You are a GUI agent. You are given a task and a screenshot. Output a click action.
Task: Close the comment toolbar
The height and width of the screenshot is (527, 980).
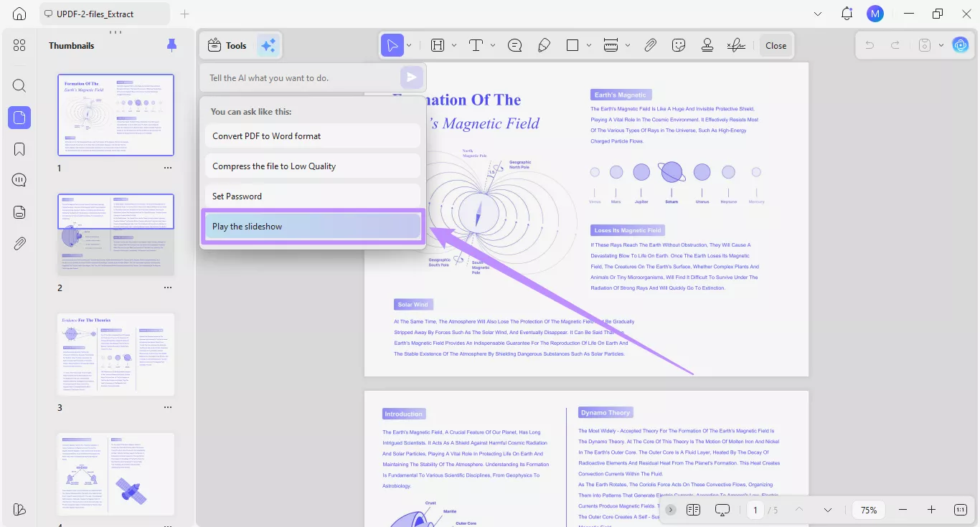click(x=776, y=45)
